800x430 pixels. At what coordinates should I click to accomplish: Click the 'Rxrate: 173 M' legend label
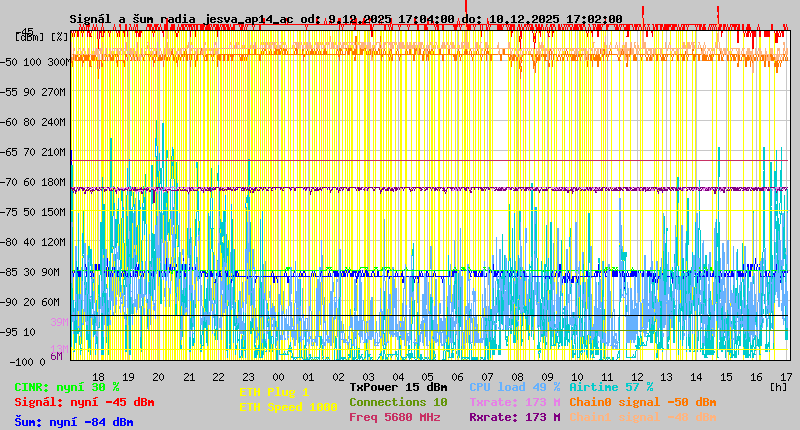(x=515, y=417)
